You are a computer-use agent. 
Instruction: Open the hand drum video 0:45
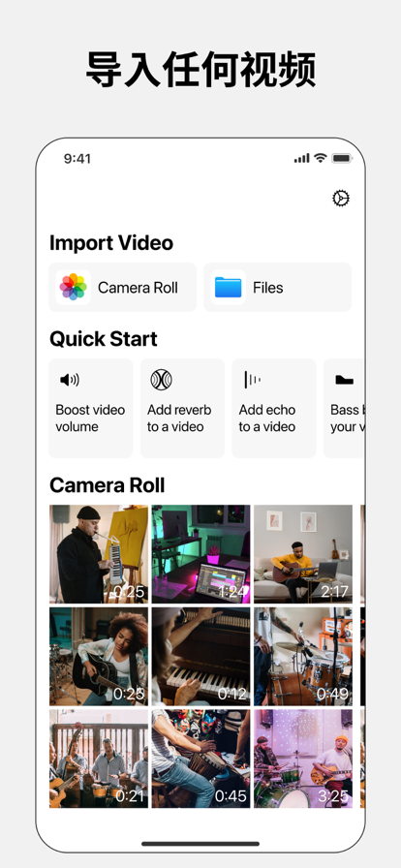click(x=201, y=759)
